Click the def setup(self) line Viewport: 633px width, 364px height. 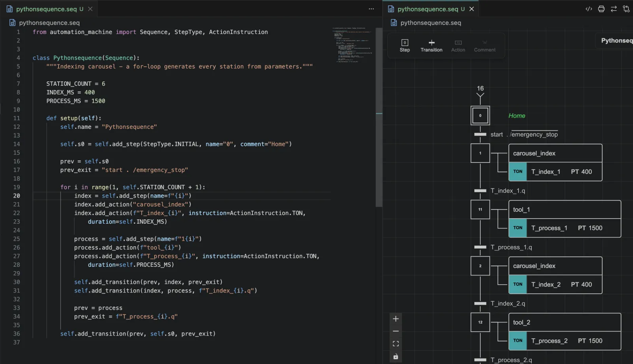(74, 118)
